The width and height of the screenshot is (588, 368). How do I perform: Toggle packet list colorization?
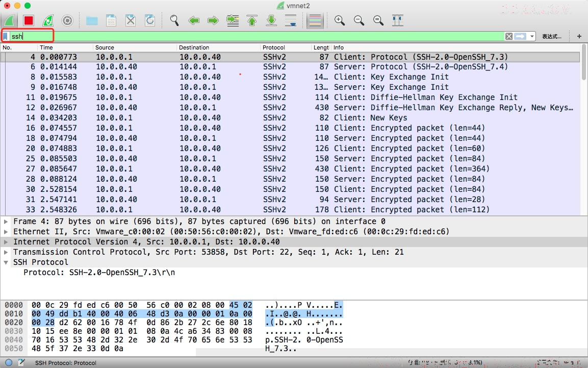315,20
